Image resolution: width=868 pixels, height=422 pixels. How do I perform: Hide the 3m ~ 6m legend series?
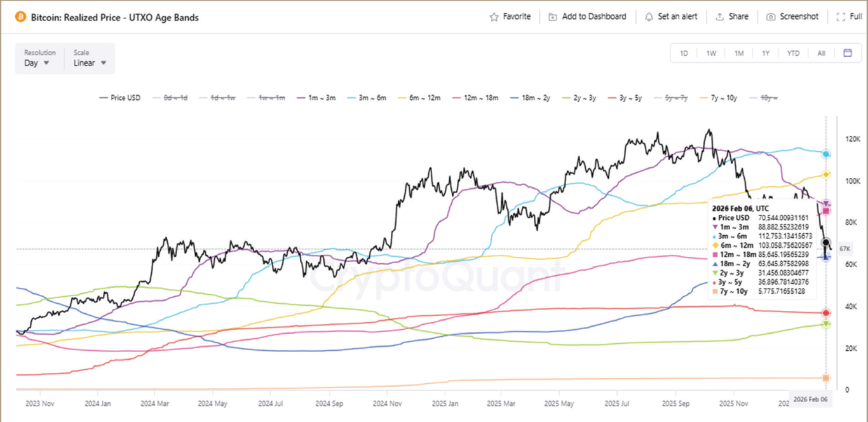tap(368, 98)
